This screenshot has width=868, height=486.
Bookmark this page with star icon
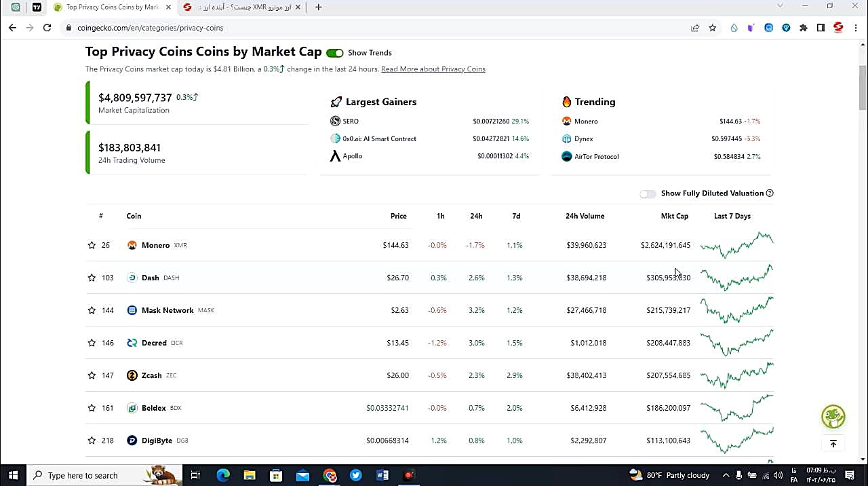coord(713,28)
